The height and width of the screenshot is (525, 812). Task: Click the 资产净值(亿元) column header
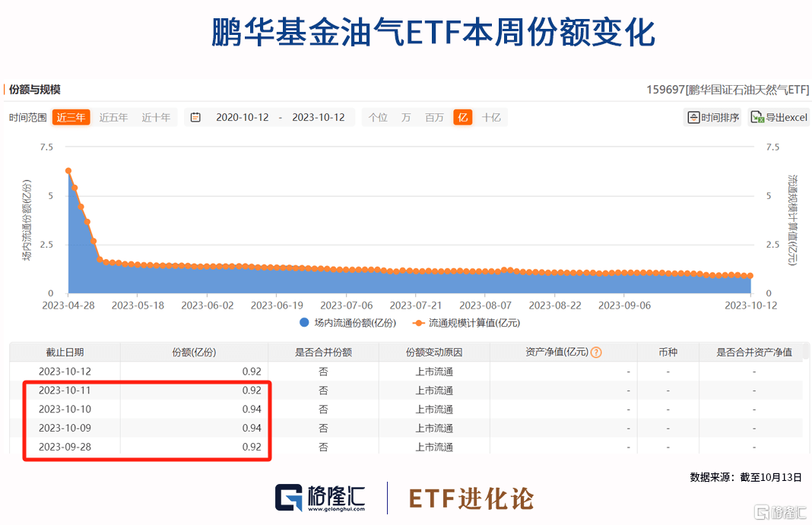[x=557, y=353]
